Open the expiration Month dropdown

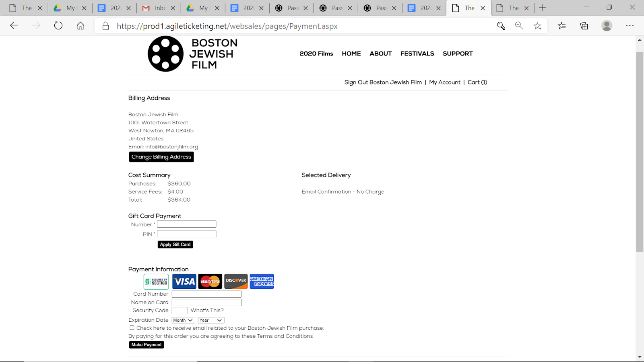coord(183,320)
